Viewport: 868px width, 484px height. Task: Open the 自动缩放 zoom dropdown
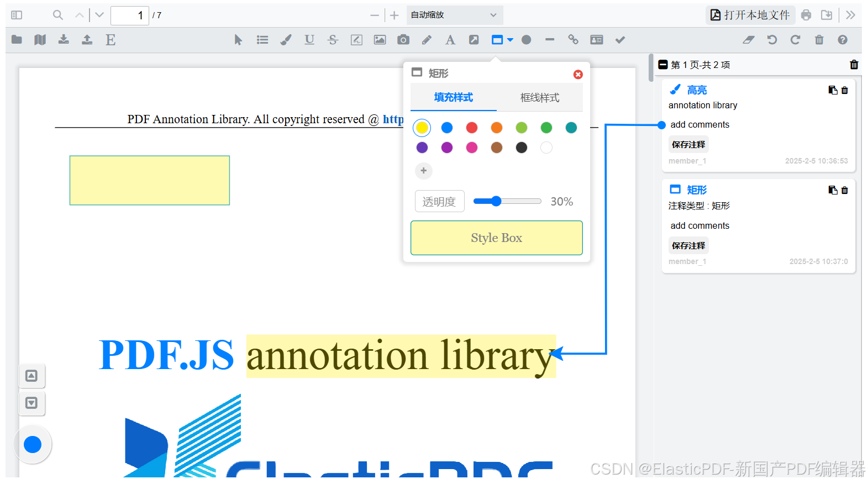coord(455,15)
